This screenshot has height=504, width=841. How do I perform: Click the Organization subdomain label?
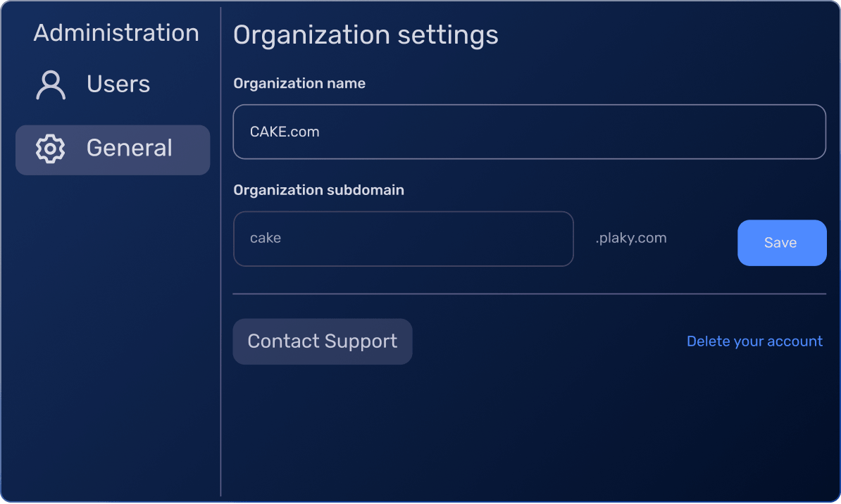tap(318, 190)
